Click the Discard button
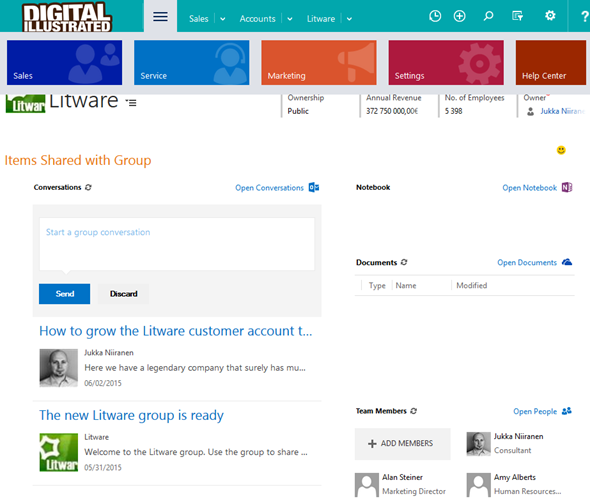The image size is (590, 501). click(x=123, y=294)
